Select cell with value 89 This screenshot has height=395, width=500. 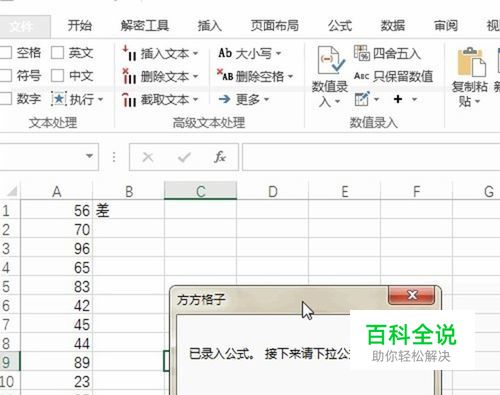click(x=57, y=362)
